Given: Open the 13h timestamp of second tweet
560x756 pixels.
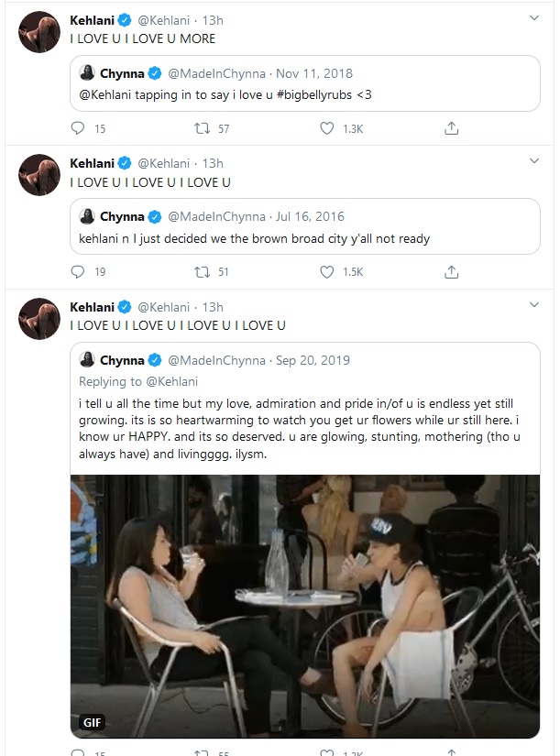Looking at the screenshot, I should [213, 163].
